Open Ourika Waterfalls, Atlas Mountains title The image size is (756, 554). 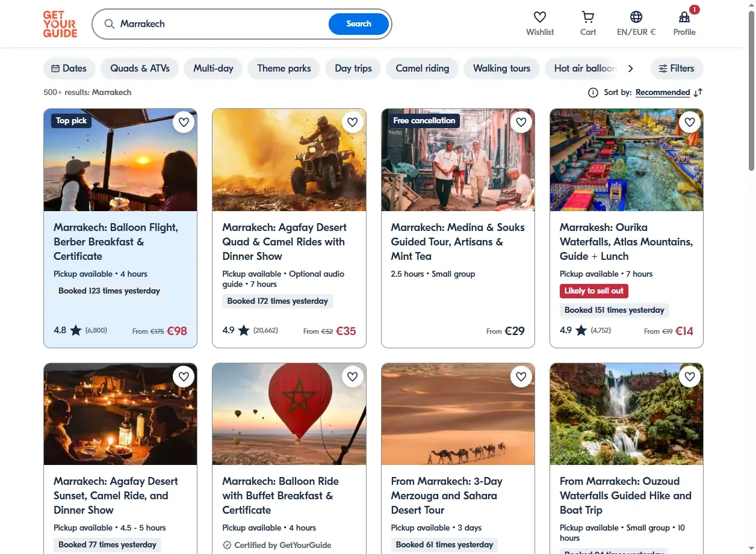627,242
